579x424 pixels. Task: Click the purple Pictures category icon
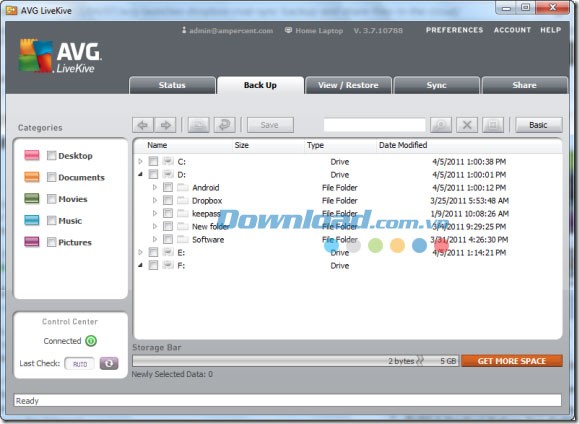[x=32, y=242]
